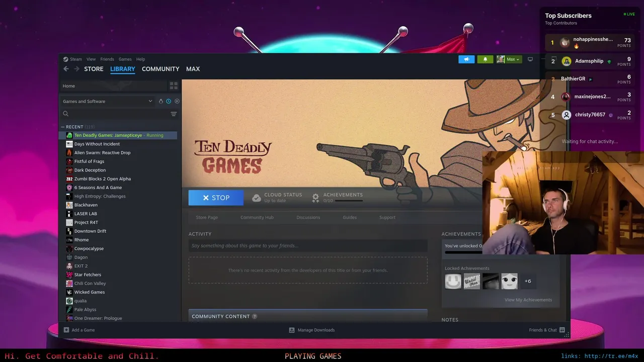
Task: Open the green notifications bell
Action: 485,59
